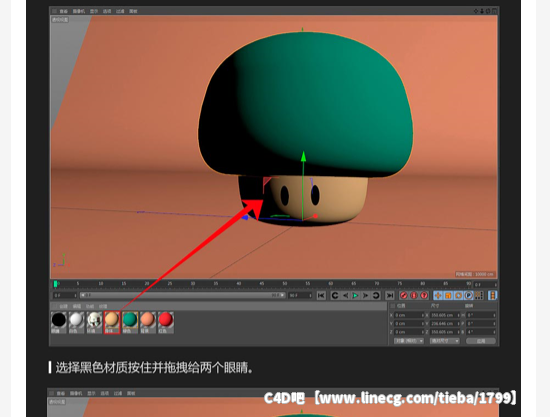Go to the end of the animation
The height and width of the screenshot is (417, 550).
390,296
